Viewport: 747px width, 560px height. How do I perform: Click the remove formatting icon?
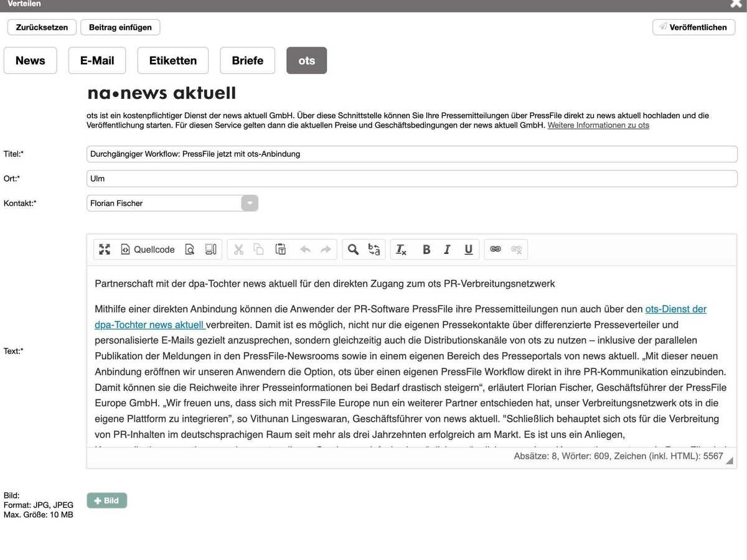[x=402, y=250]
